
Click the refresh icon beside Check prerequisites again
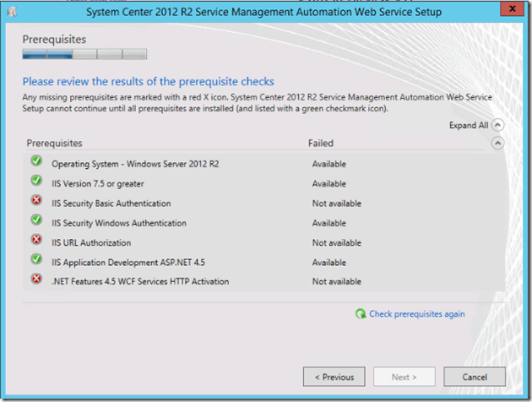(x=361, y=313)
